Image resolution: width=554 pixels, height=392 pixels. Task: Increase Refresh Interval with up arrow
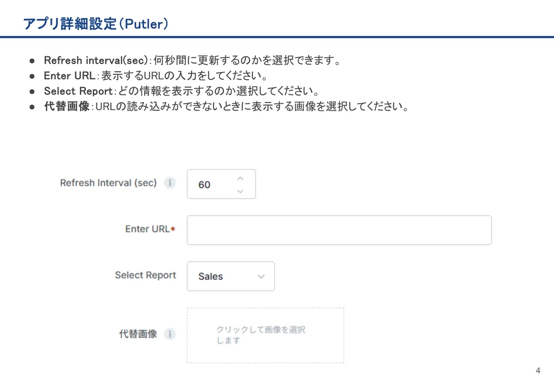click(240, 178)
